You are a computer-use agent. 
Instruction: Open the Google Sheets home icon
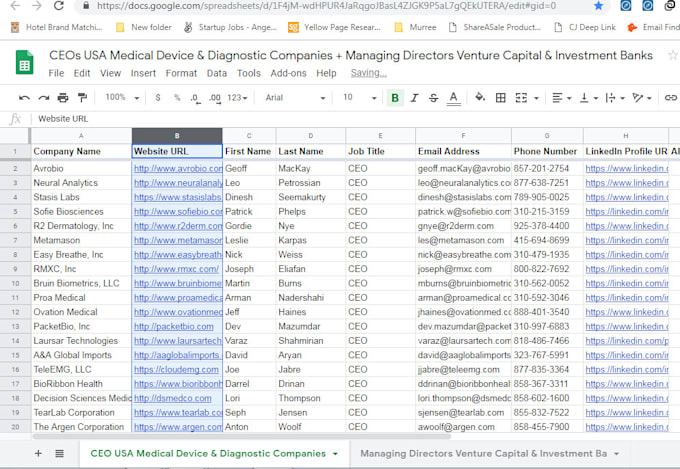[x=24, y=62]
